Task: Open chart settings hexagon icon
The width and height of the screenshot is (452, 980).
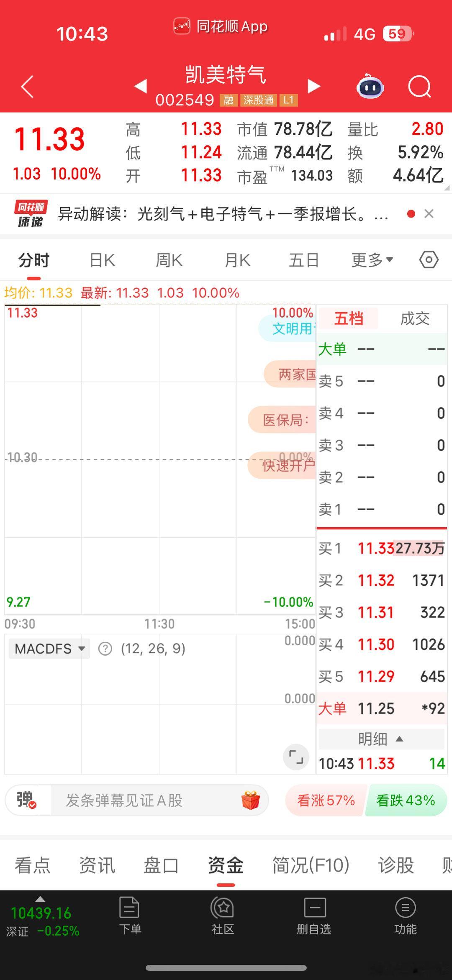Action: coord(429,260)
